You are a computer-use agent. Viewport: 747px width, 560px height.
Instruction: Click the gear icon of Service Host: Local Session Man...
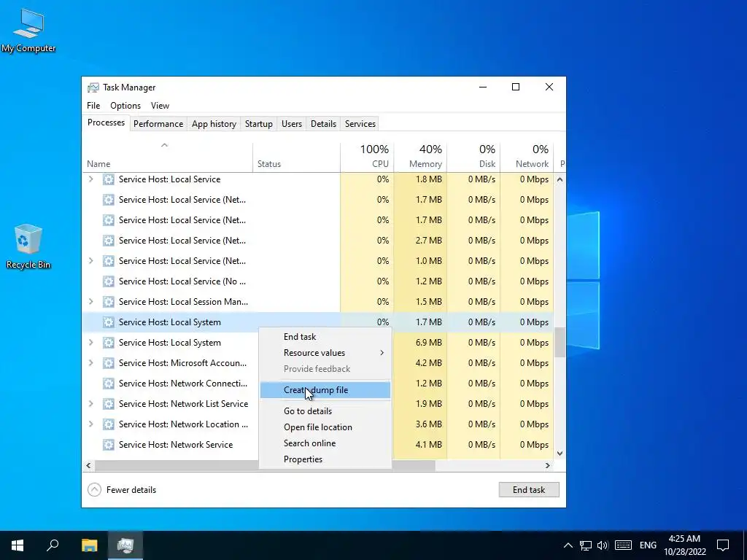(109, 302)
